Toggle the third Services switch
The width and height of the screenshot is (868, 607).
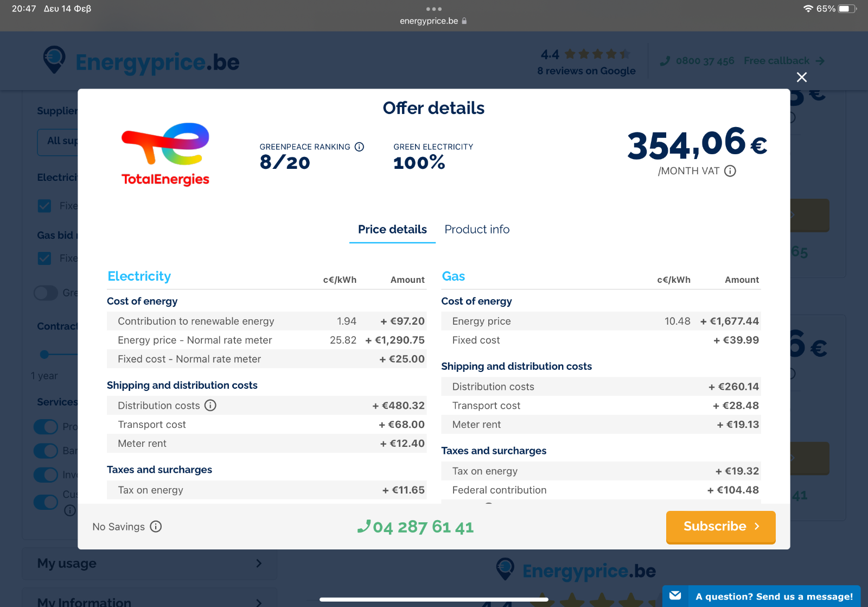[x=46, y=475]
